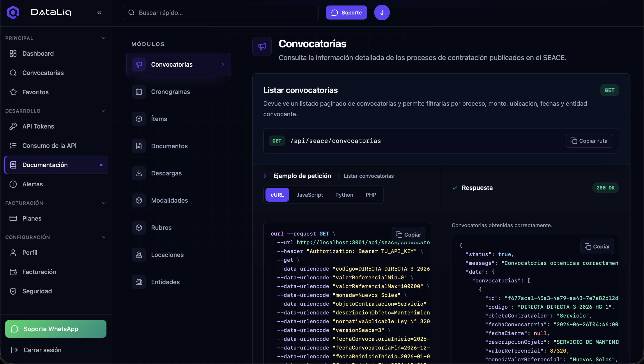Open Facturación wallet item under Configuración
Viewport: 644px width, 364px height.
point(56,272)
